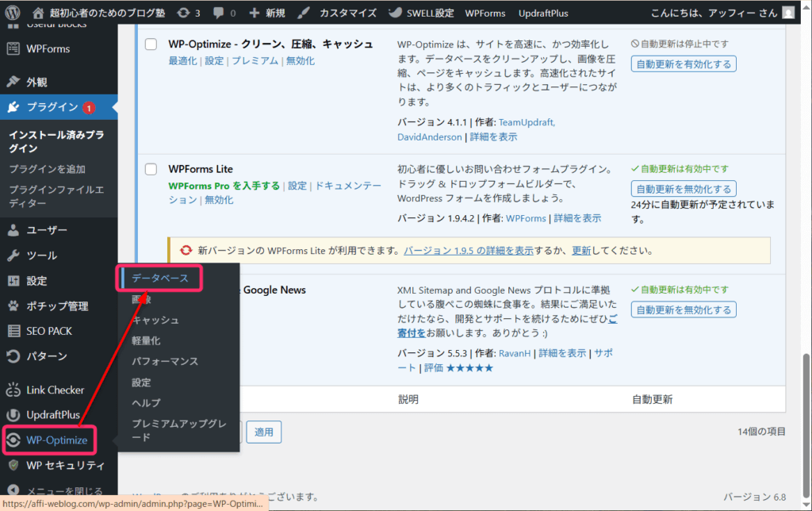Select ヘルプ in WP-Optimize flyout
The height and width of the screenshot is (511, 812).
pos(146,403)
